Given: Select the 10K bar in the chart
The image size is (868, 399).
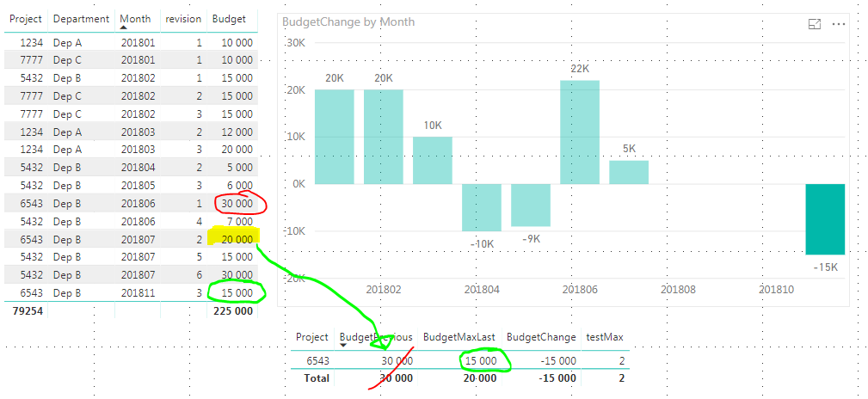Looking at the screenshot, I should (433, 161).
